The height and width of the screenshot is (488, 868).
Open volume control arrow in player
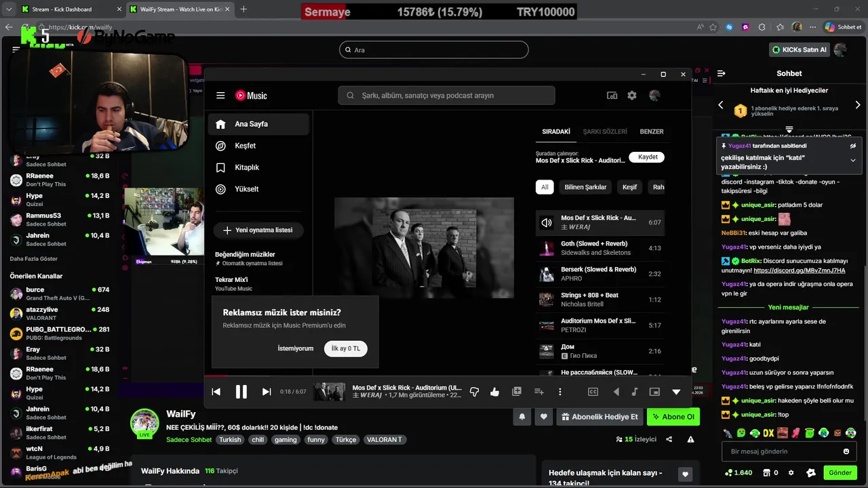[x=616, y=392]
